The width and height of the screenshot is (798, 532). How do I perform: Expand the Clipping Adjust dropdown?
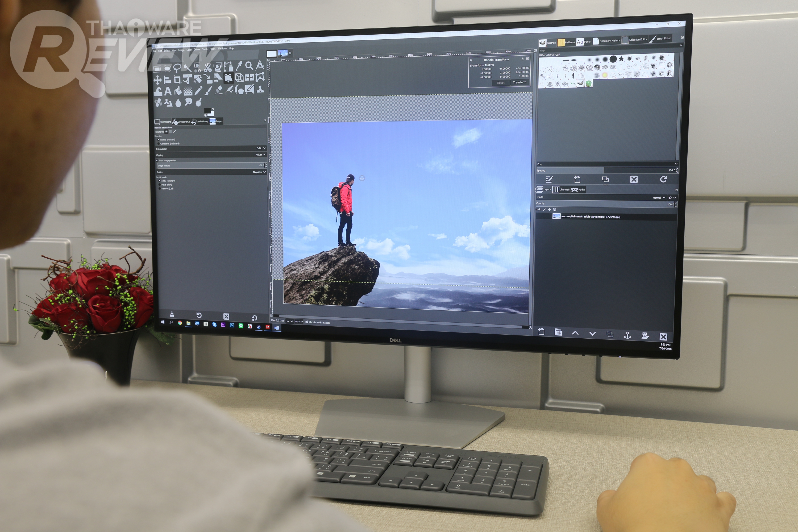tap(260, 155)
